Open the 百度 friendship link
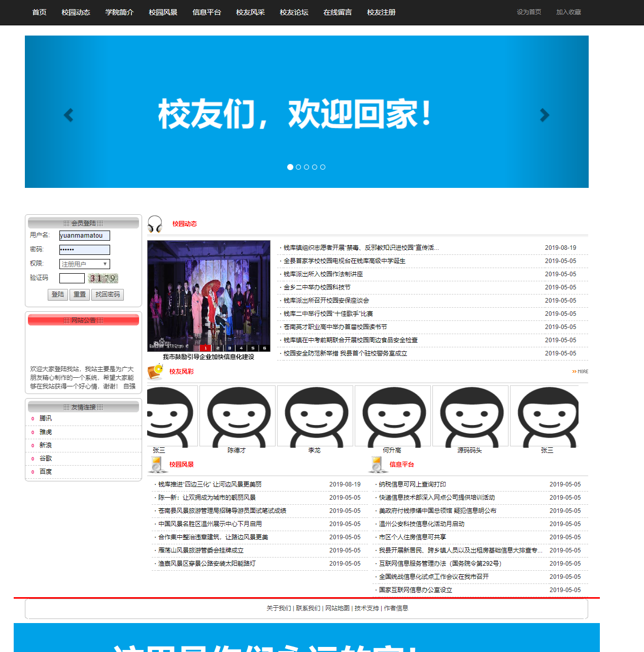Viewport: 644px width, 652px height. point(45,472)
